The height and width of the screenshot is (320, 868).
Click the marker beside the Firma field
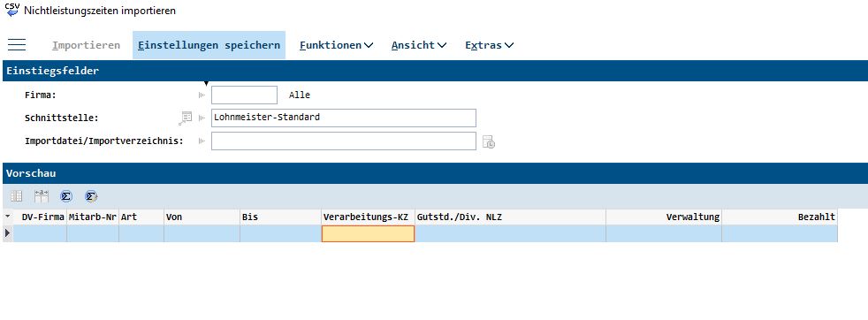(202, 95)
